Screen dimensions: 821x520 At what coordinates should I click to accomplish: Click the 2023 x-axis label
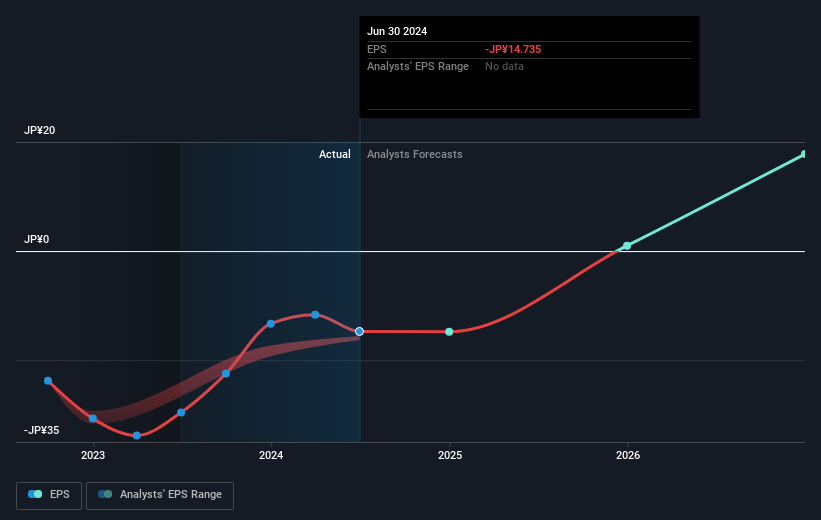(93, 456)
